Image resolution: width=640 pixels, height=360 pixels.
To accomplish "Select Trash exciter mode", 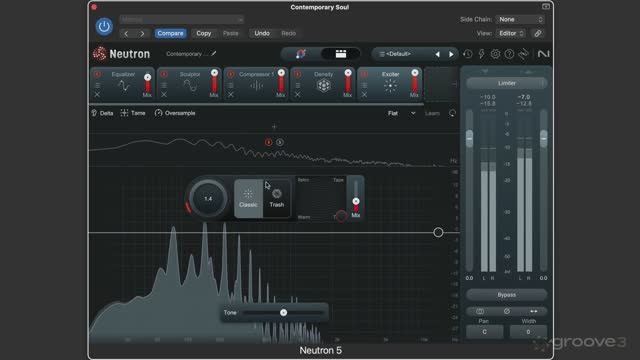I will point(276,198).
